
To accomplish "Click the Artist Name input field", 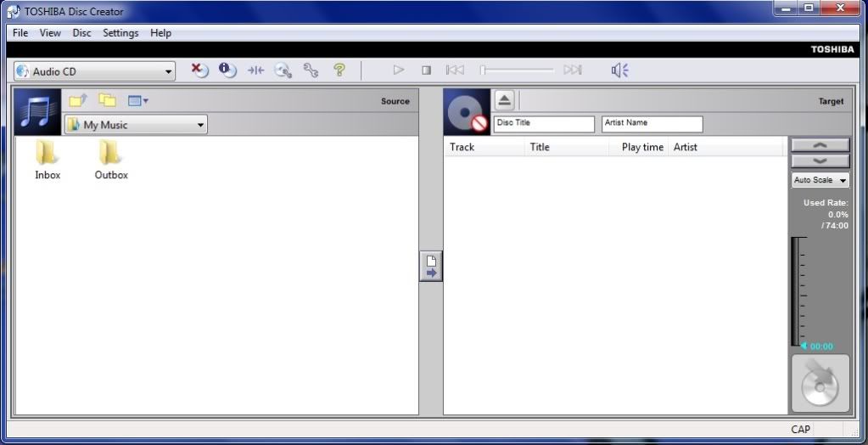I will [652, 124].
